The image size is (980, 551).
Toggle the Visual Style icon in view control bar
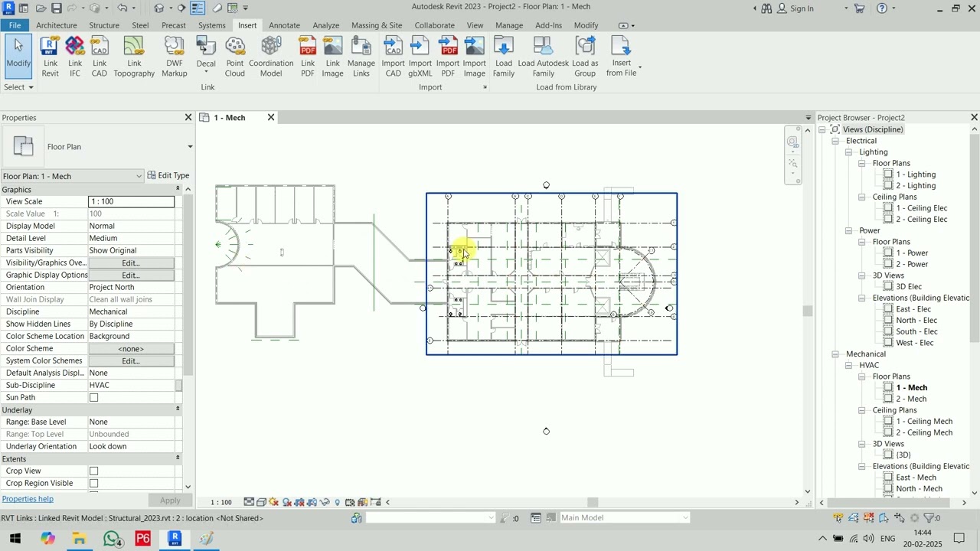[261, 502]
